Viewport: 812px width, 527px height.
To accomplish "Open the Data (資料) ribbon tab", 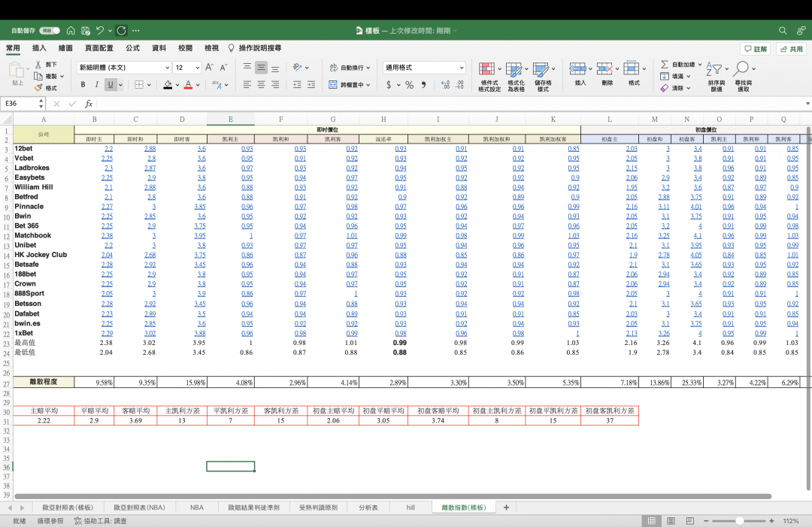I will coord(159,48).
